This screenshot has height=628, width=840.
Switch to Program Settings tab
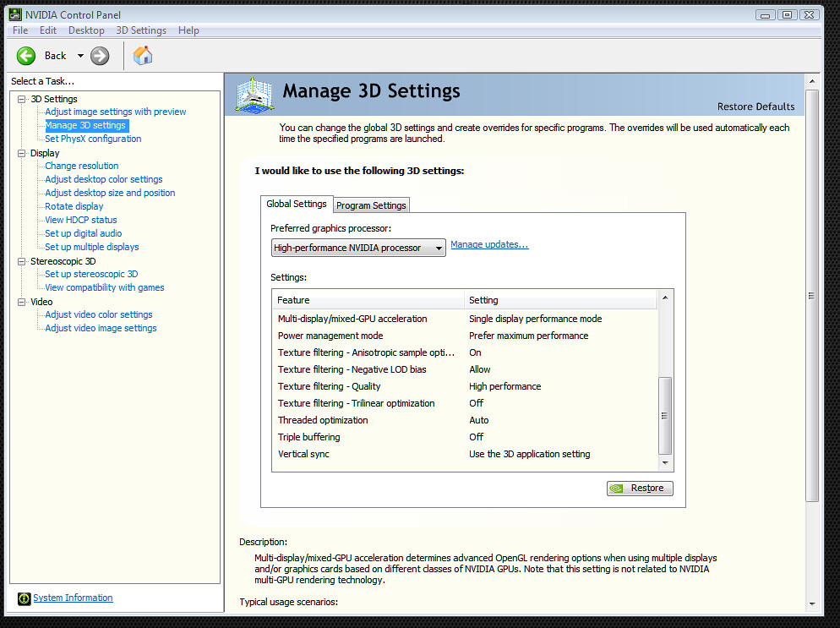371,205
